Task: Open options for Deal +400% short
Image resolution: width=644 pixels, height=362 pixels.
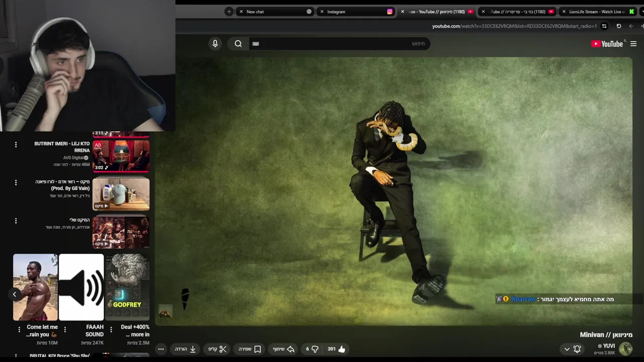Action: coord(111,330)
